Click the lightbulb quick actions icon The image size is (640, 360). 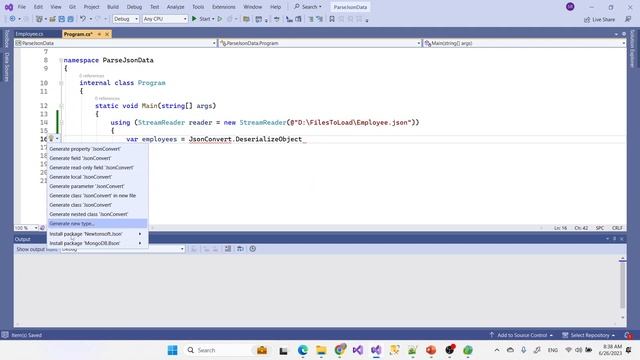[51, 139]
